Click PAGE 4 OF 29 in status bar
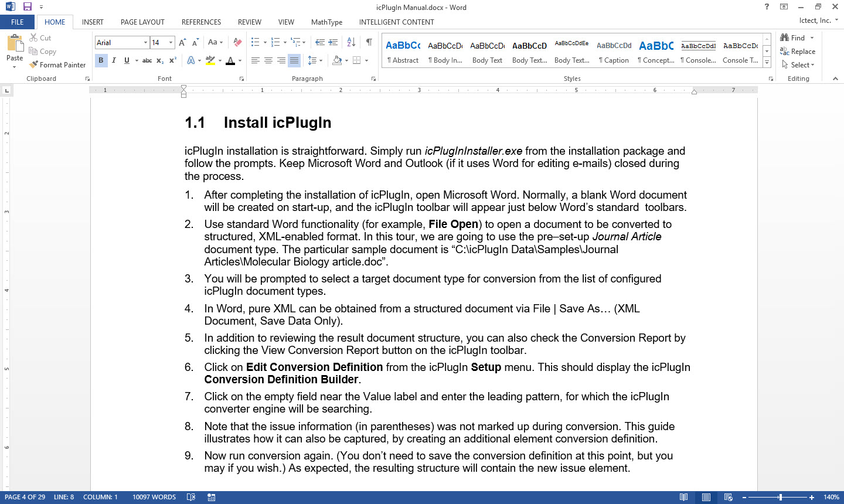The width and height of the screenshot is (844, 504). [25, 497]
